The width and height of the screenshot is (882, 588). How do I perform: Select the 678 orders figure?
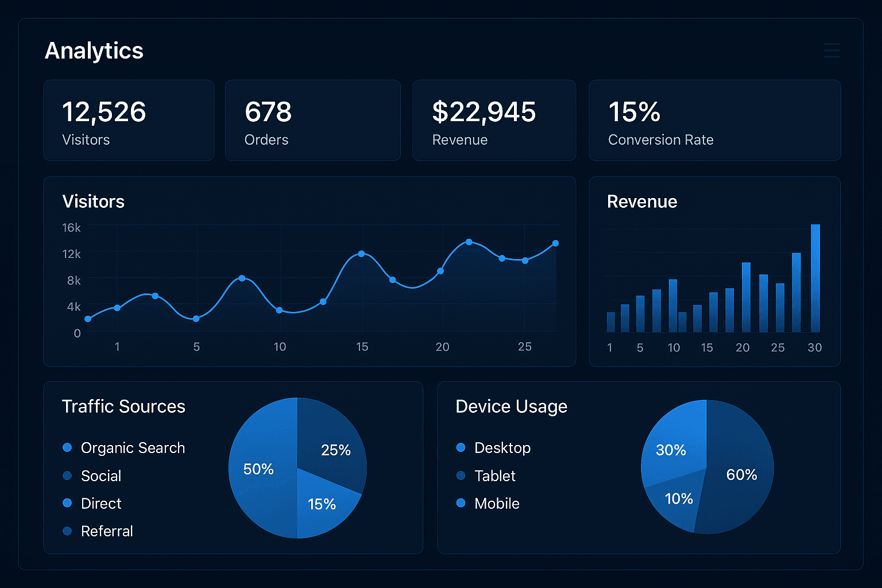click(268, 111)
